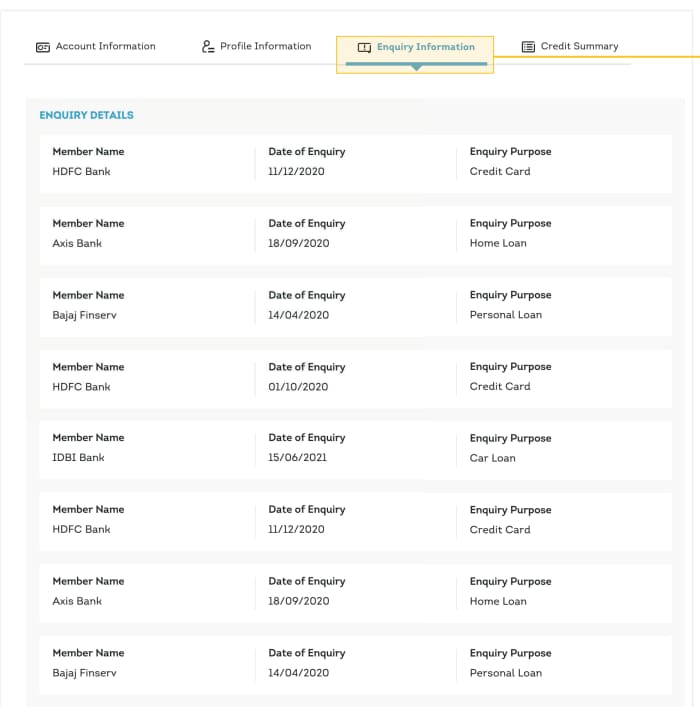Click the topmost Credit Card purpose
Image resolution: width=700 pixels, height=707 pixels.
click(500, 172)
